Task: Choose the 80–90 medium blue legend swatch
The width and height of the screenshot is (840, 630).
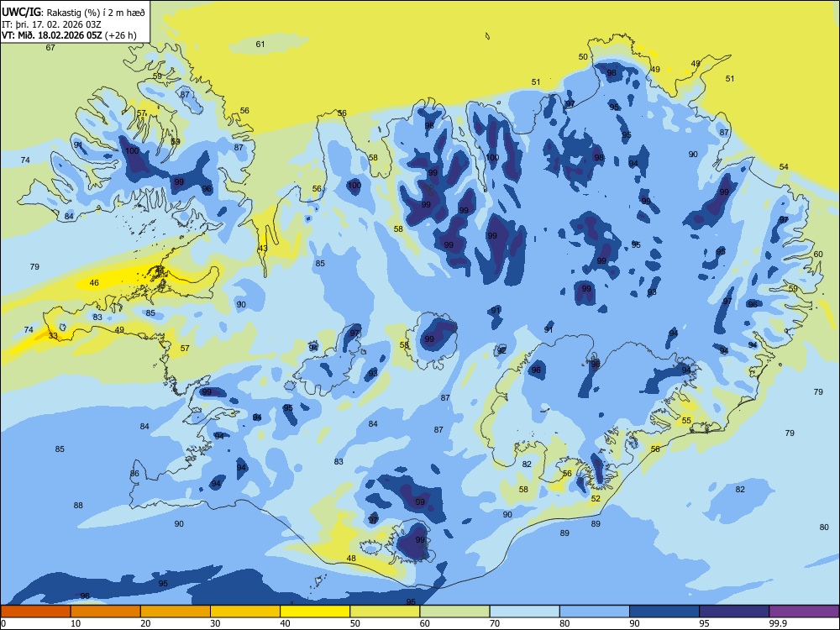Action: 594,612
